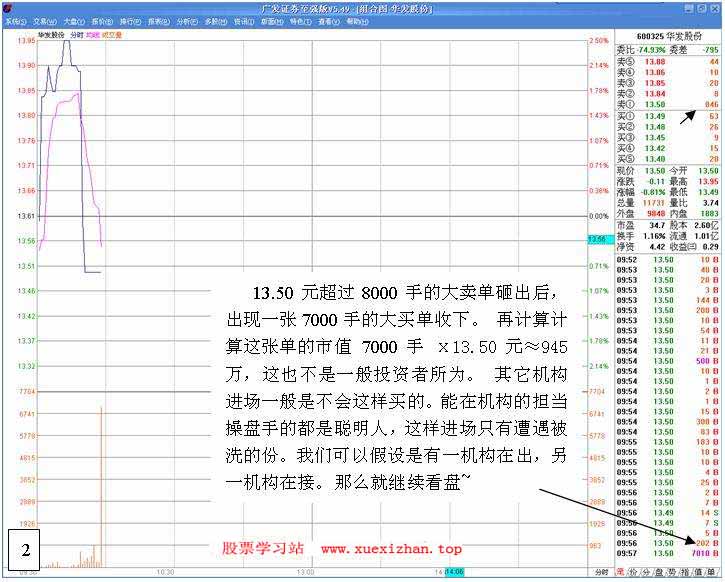Click the 卖③ 13.85 ask row
Viewport: 725px width, 582px height.
668,83
